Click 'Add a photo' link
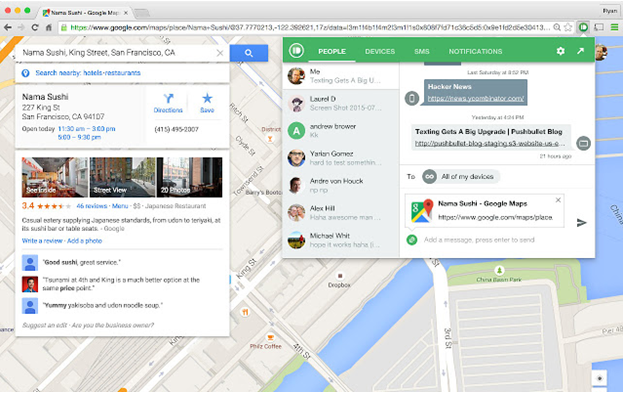Image resolution: width=626 pixels, height=395 pixels. [x=84, y=241]
